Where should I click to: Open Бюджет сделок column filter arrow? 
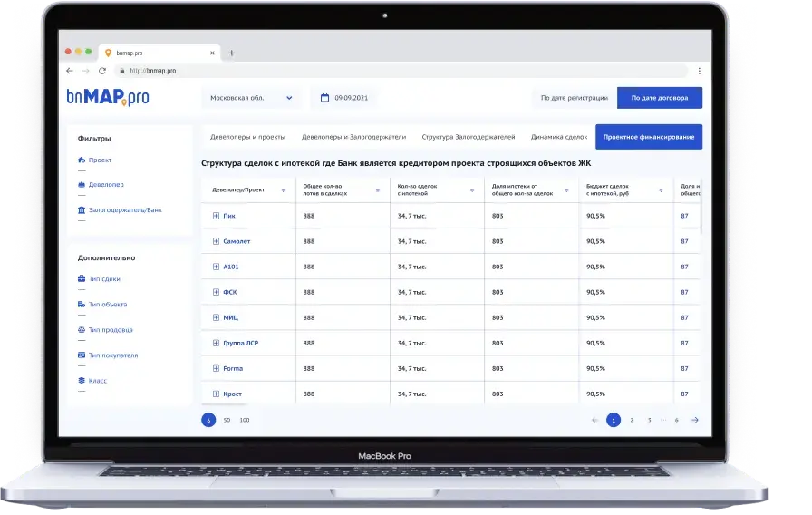click(x=661, y=190)
